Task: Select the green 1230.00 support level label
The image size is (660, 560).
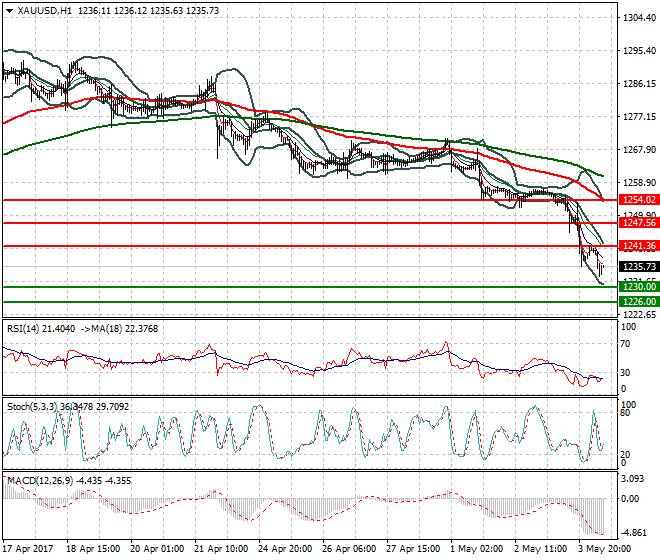Action: tap(639, 287)
